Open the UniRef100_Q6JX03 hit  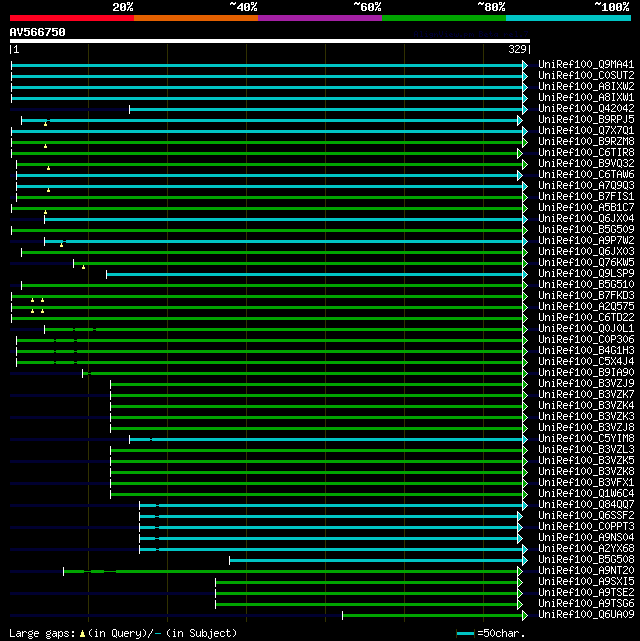pyautogui.click(x=586, y=251)
